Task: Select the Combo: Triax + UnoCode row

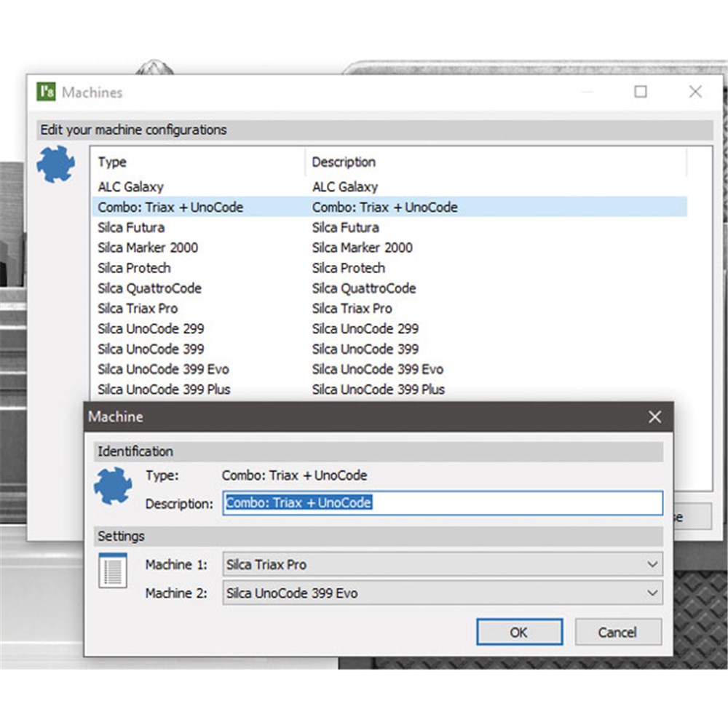Action: click(170, 207)
